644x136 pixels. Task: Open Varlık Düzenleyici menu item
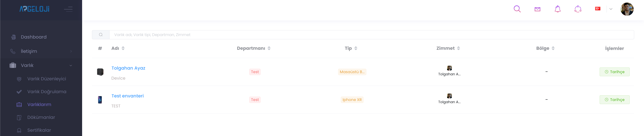47,79
